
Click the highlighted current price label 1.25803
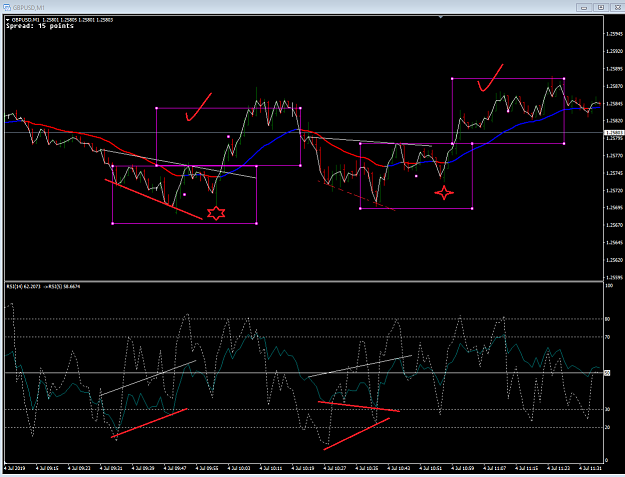613,133
